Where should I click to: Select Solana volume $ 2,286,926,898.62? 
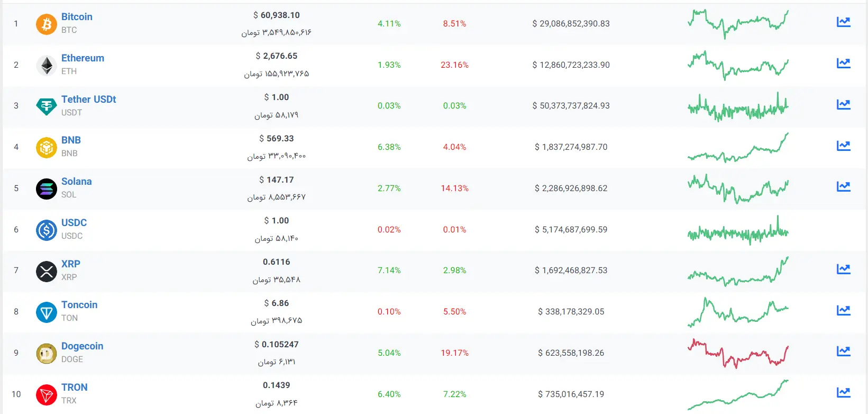coord(571,188)
